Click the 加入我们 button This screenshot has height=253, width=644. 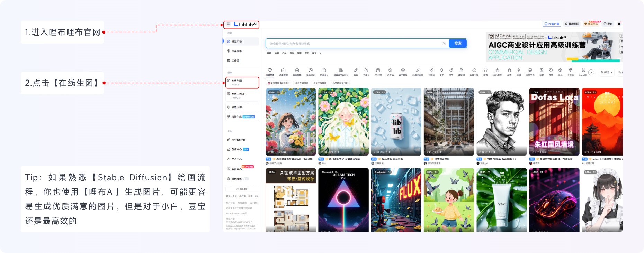(x=242, y=189)
